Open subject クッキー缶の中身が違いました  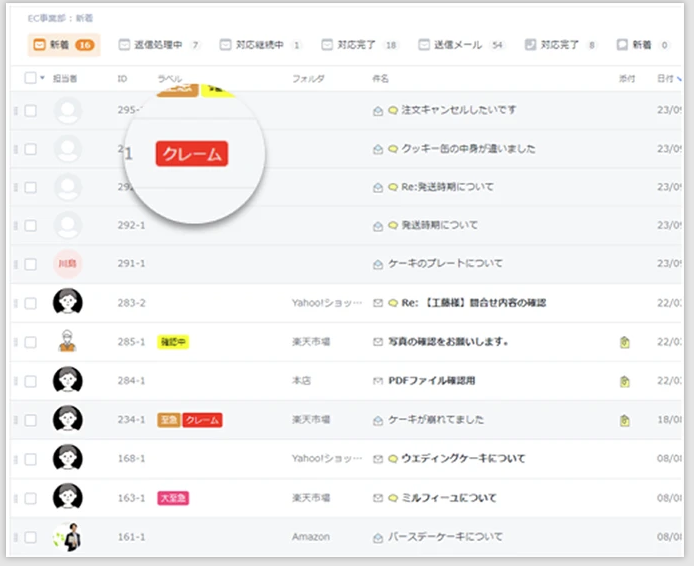point(468,149)
